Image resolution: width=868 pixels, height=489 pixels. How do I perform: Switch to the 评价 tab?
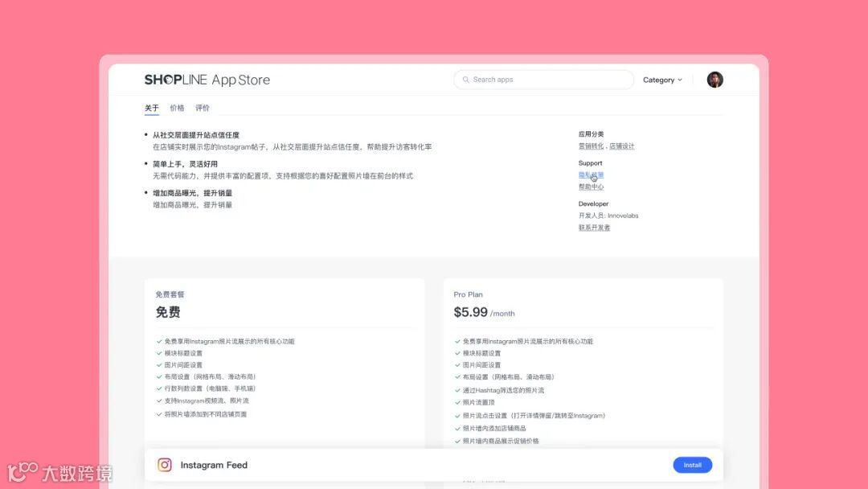pyautogui.click(x=203, y=108)
